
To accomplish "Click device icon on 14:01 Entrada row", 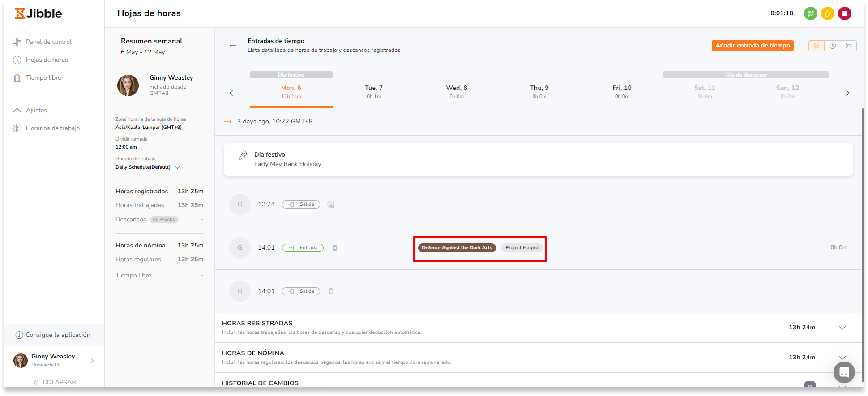I will 335,248.
